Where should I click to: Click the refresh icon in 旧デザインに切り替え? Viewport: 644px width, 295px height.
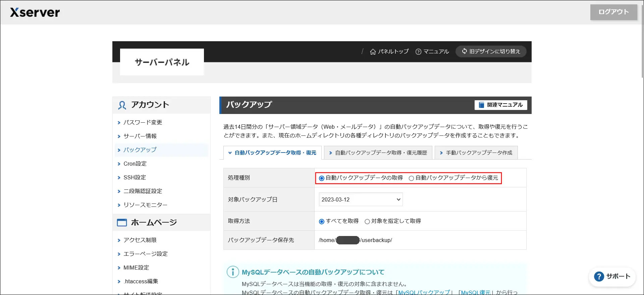click(x=465, y=51)
